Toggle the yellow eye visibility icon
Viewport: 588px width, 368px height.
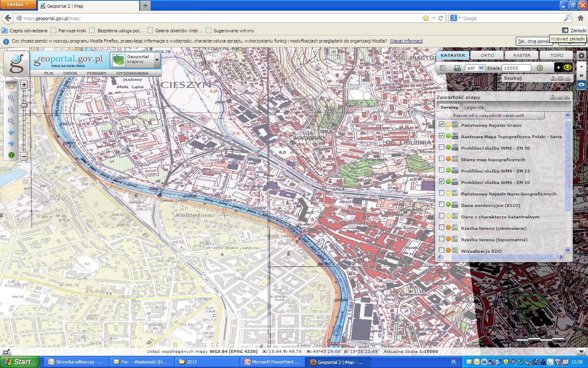(x=568, y=67)
